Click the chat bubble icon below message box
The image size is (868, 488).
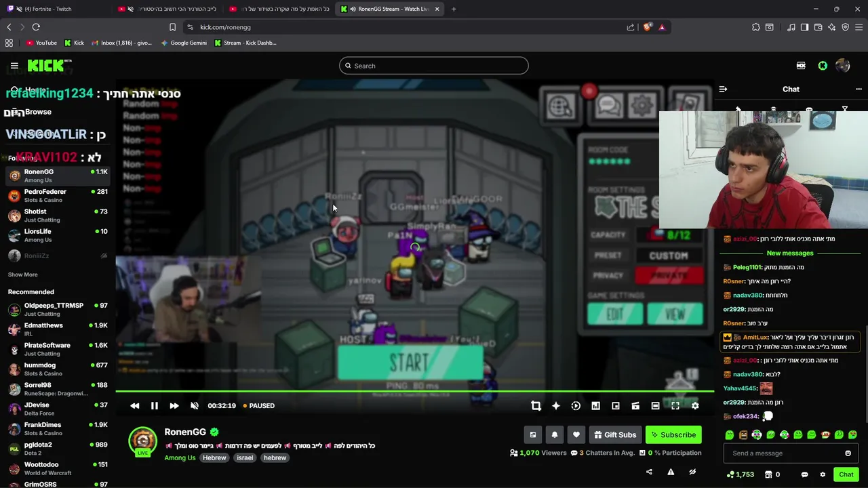pyautogui.click(x=804, y=474)
